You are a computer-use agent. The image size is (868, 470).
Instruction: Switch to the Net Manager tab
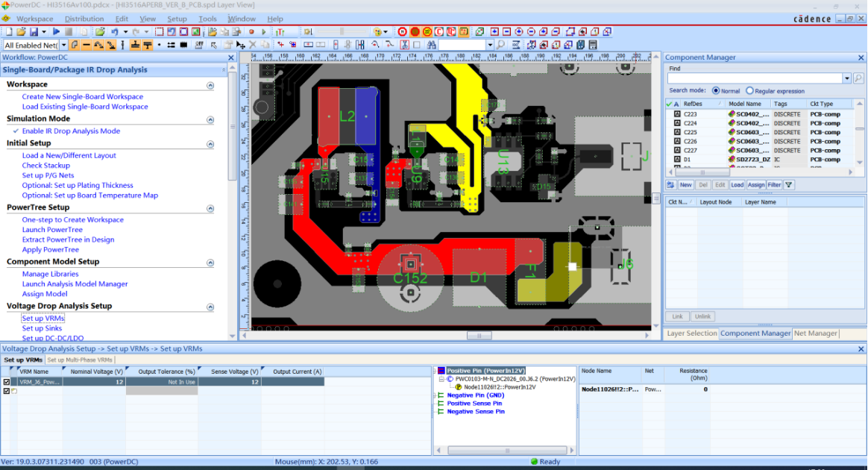click(815, 333)
